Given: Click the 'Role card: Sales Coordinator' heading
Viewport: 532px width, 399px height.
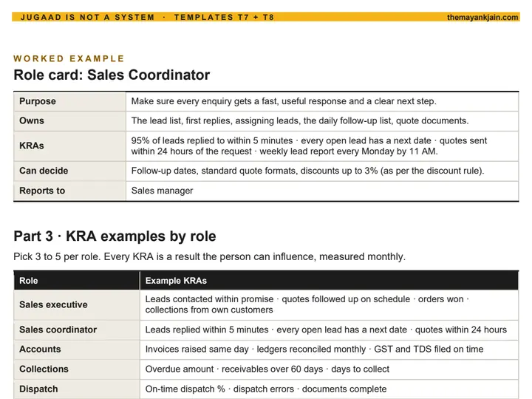Looking at the screenshot, I should 112,75.
